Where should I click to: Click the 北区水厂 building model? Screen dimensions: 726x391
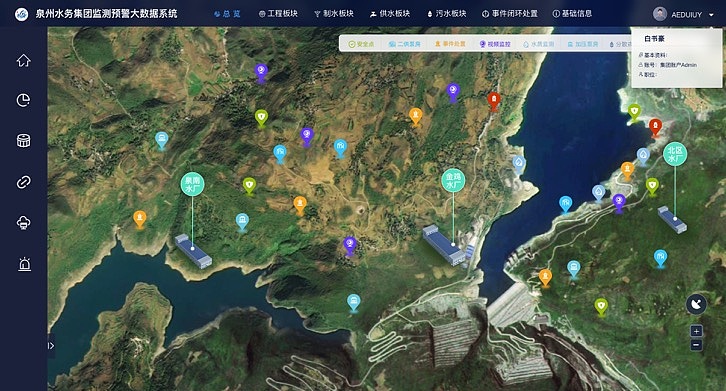pyautogui.click(x=672, y=220)
